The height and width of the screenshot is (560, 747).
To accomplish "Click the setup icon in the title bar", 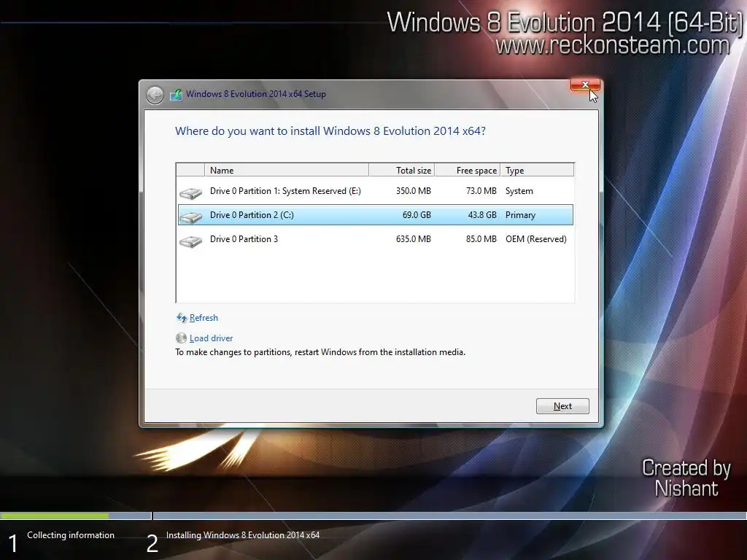I will 177,94.
